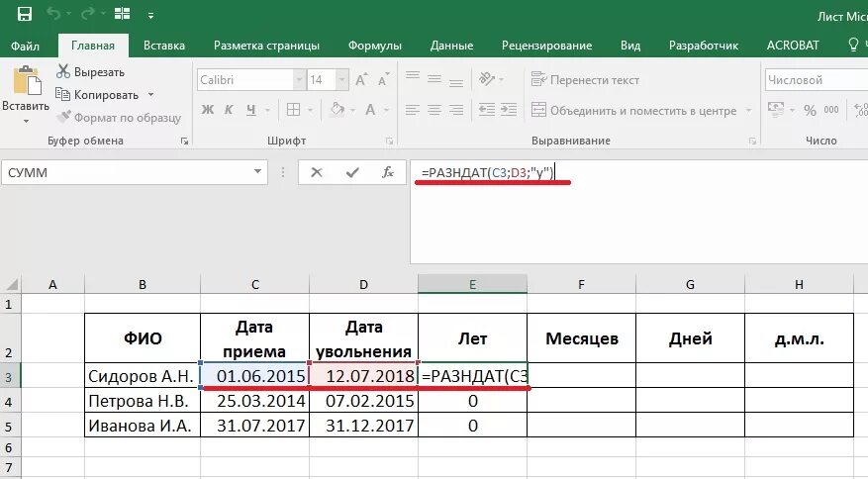
Task: Click the Calibri font name box
Action: [x=244, y=80]
